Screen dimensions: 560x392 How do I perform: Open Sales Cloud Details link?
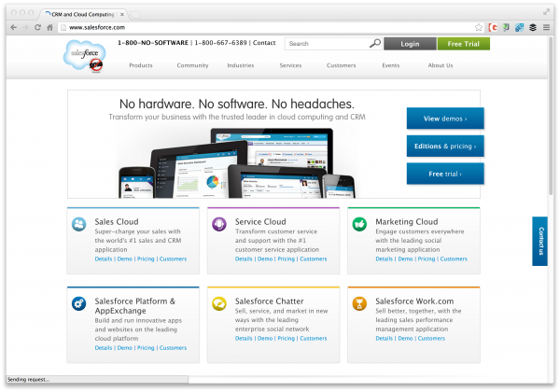coord(104,259)
